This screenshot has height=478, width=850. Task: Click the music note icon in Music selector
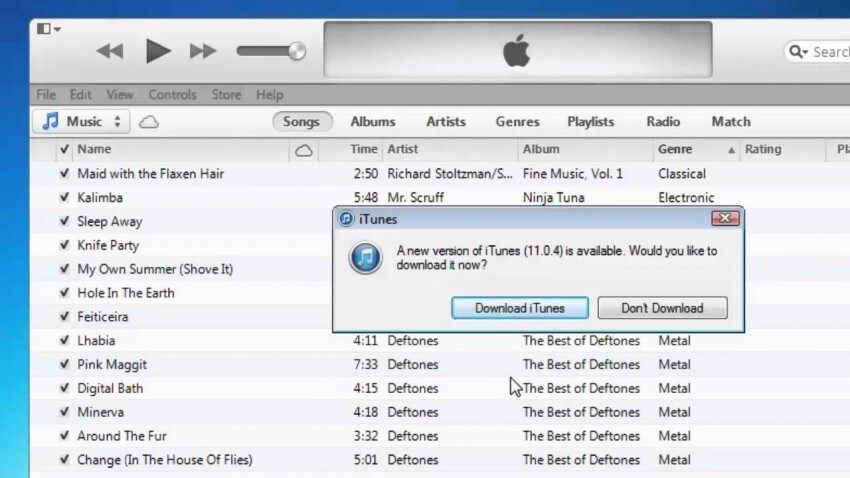50,121
